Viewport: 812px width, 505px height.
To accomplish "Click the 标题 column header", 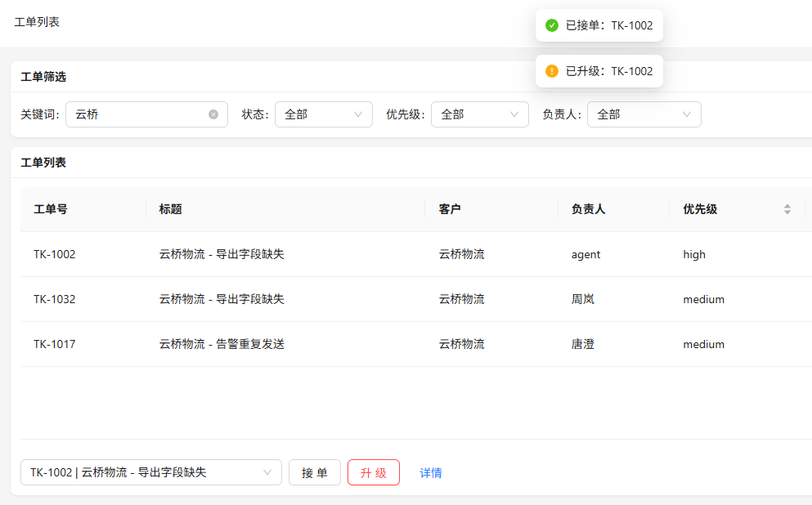I will click(171, 209).
